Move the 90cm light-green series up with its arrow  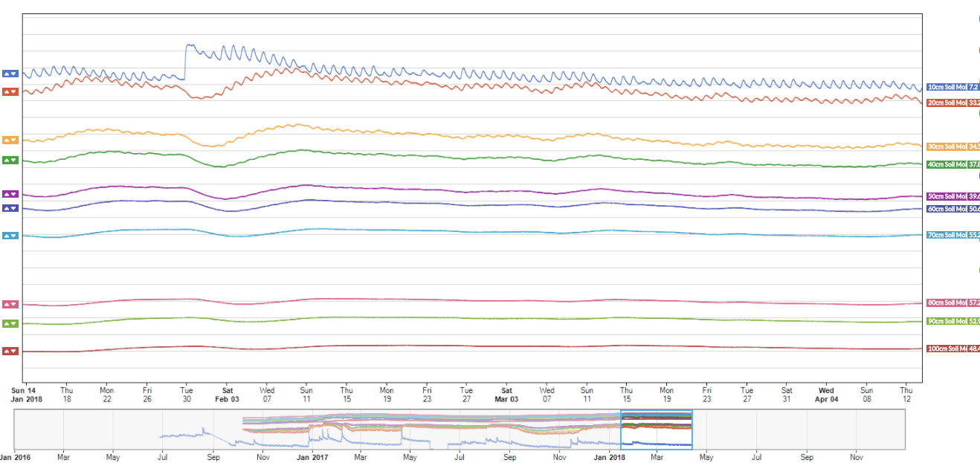pos(7,323)
